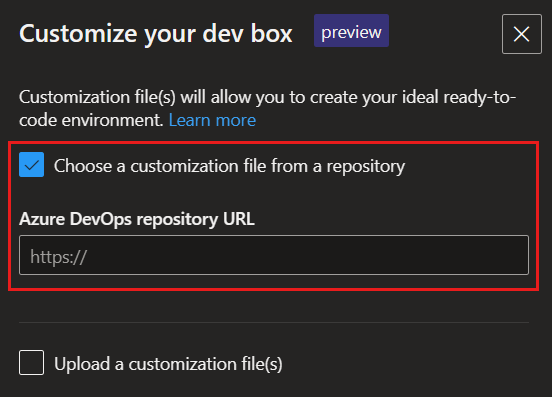Click the 'Choose a customization file from a repository' label
This screenshot has width=552, height=397.
point(230,166)
